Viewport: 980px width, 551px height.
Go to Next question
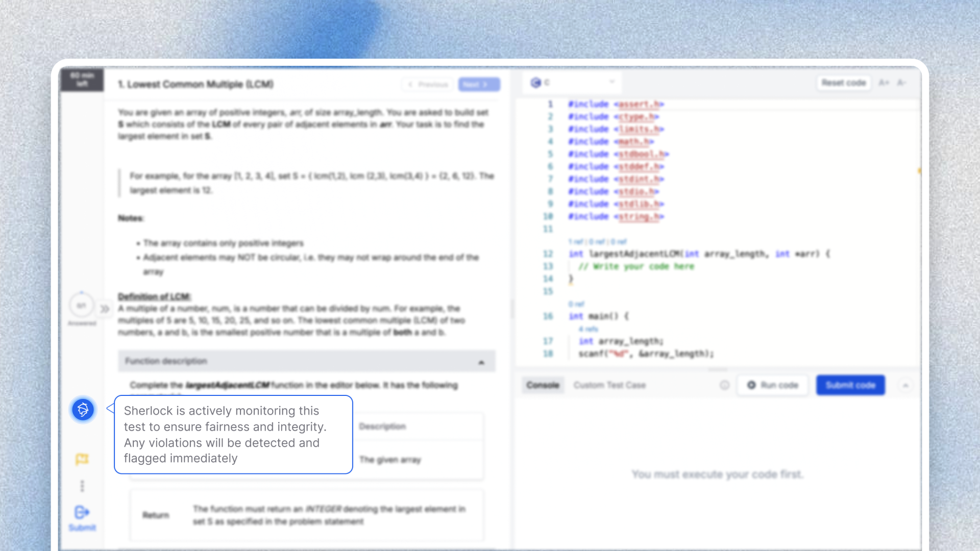pos(479,84)
